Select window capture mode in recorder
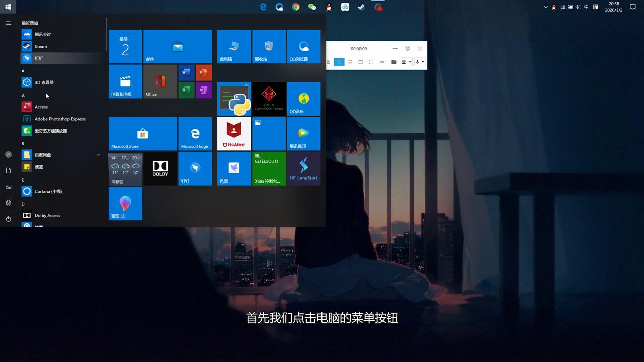This screenshot has height=362, width=644. tap(360, 62)
